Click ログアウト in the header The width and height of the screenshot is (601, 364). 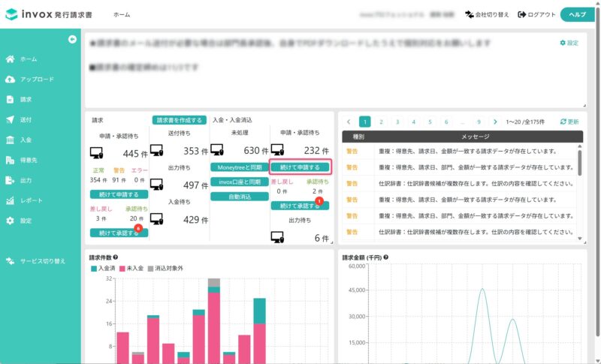point(536,14)
